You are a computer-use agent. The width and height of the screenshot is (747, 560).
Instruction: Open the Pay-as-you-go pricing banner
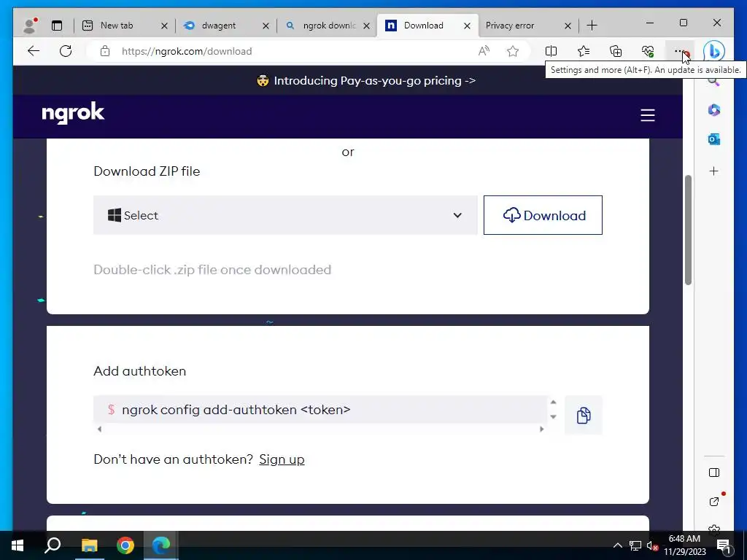[x=366, y=80]
